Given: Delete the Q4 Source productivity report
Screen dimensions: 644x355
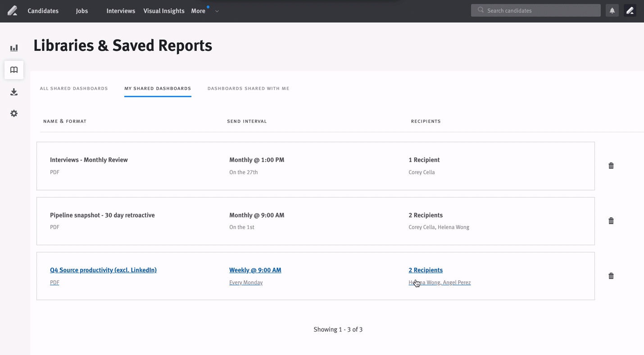Looking at the screenshot, I should pos(611,276).
